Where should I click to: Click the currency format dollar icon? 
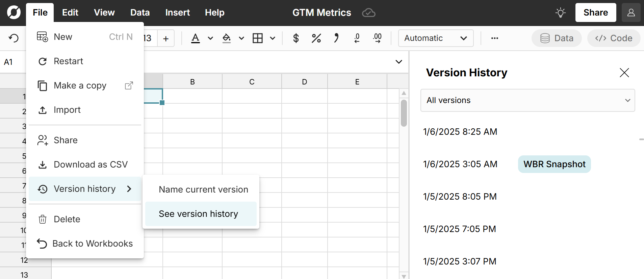click(296, 38)
